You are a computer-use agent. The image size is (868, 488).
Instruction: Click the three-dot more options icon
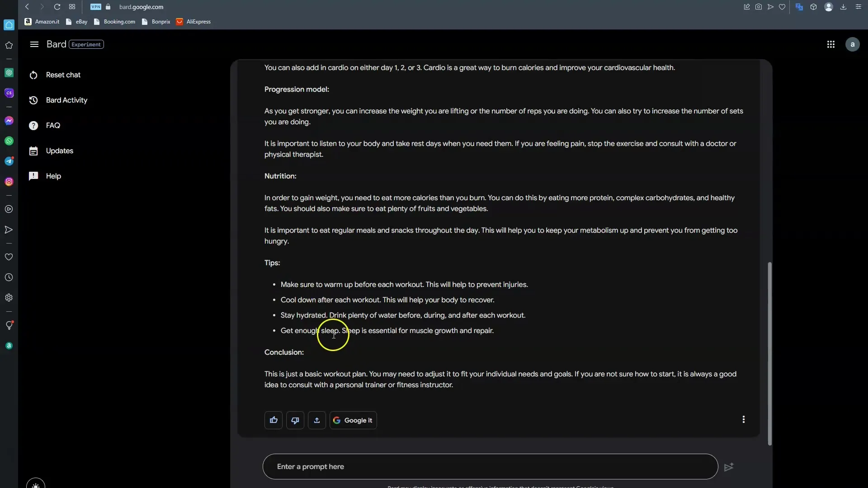point(743,419)
